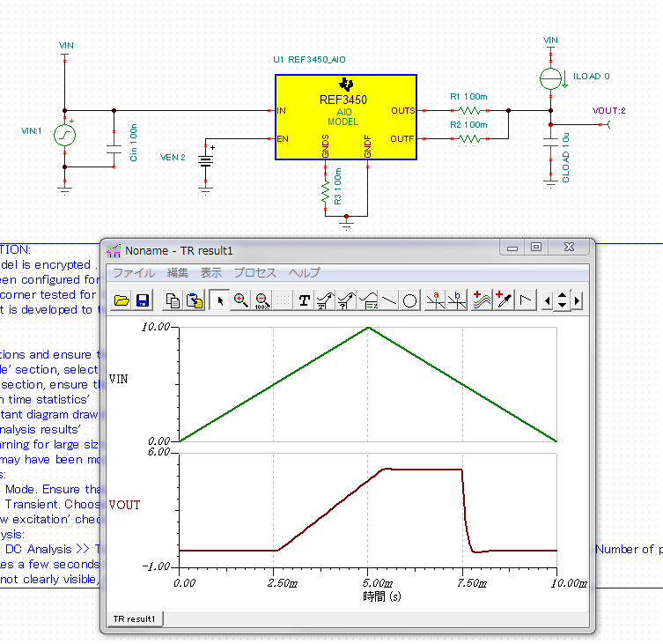The width and height of the screenshot is (663, 644).
Task: Select the ILOAD 0 current source
Action: pyautogui.click(x=551, y=78)
